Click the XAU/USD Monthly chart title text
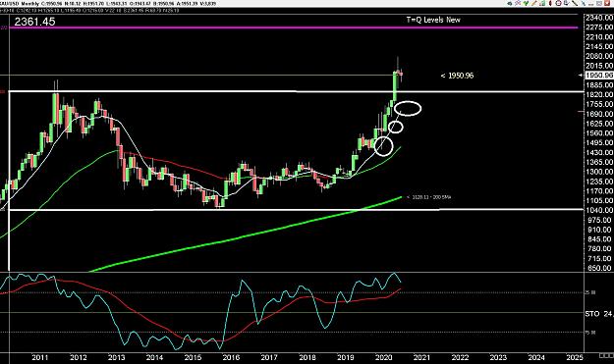This screenshot has height=364, width=614. click(x=20, y=4)
